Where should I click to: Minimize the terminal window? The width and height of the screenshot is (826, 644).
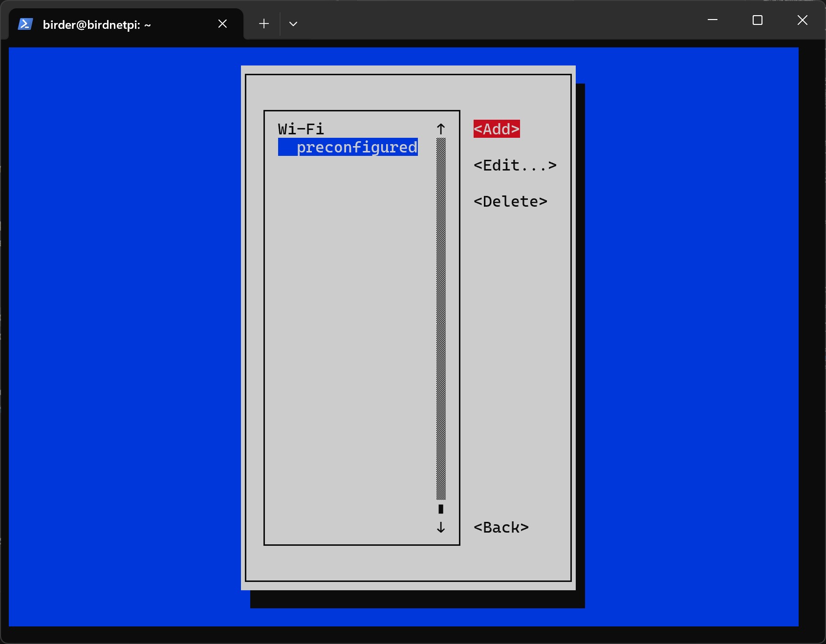tap(713, 20)
